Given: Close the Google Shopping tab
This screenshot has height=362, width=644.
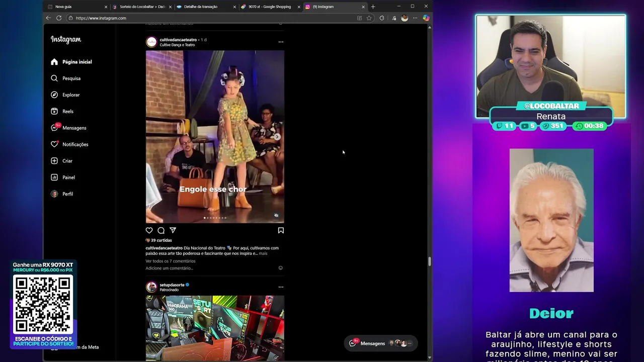Looking at the screenshot, I should pyautogui.click(x=299, y=7).
